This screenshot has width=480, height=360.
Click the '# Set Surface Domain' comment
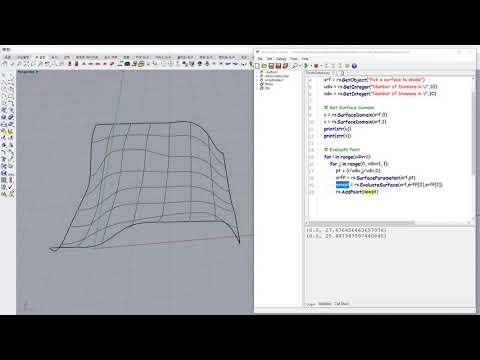coord(349,108)
